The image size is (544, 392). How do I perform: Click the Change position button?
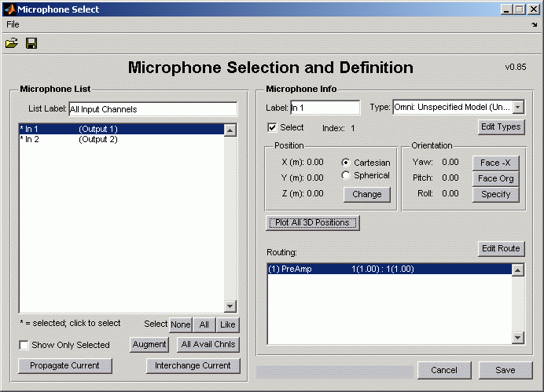tap(366, 195)
